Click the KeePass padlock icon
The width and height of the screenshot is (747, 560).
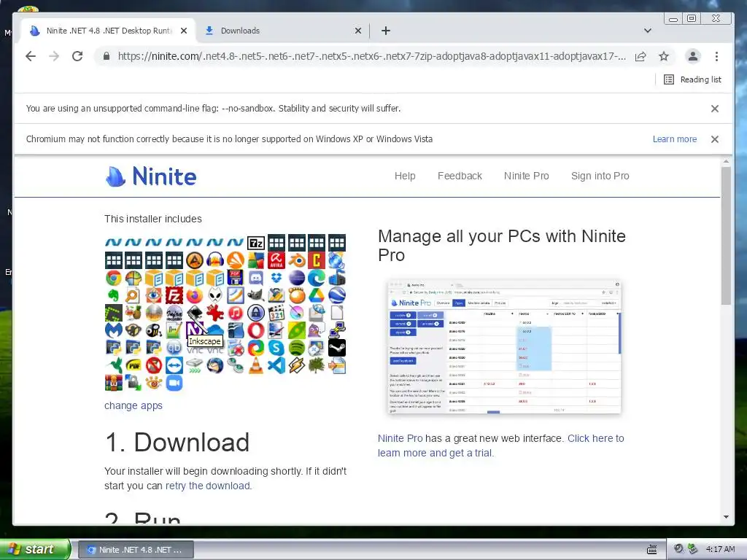click(x=256, y=313)
